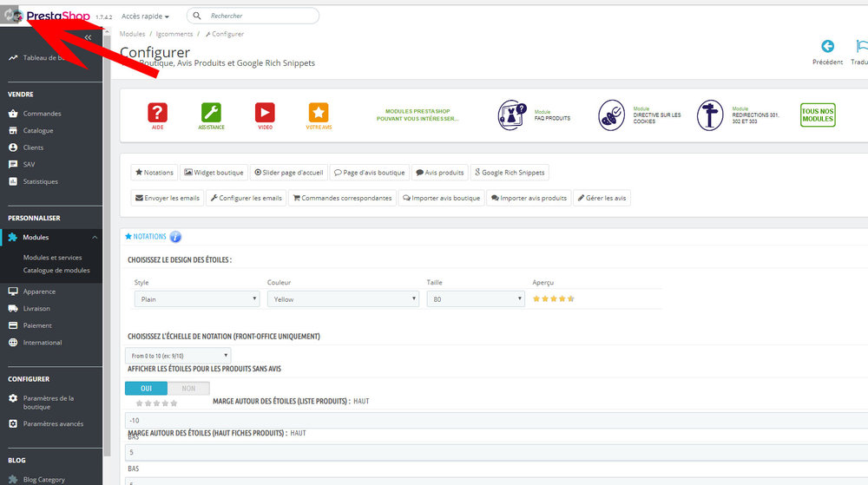Click the orange Votre Avis star icon

319,113
